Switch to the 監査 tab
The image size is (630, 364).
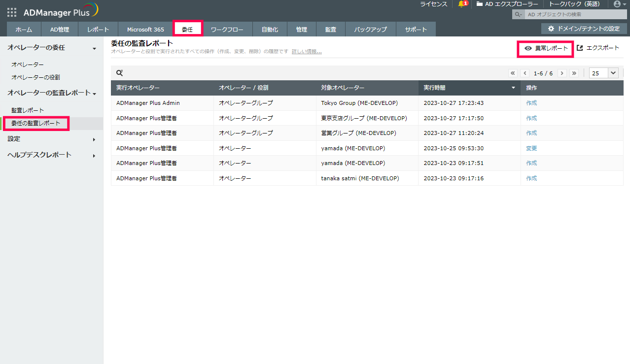(331, 30)
